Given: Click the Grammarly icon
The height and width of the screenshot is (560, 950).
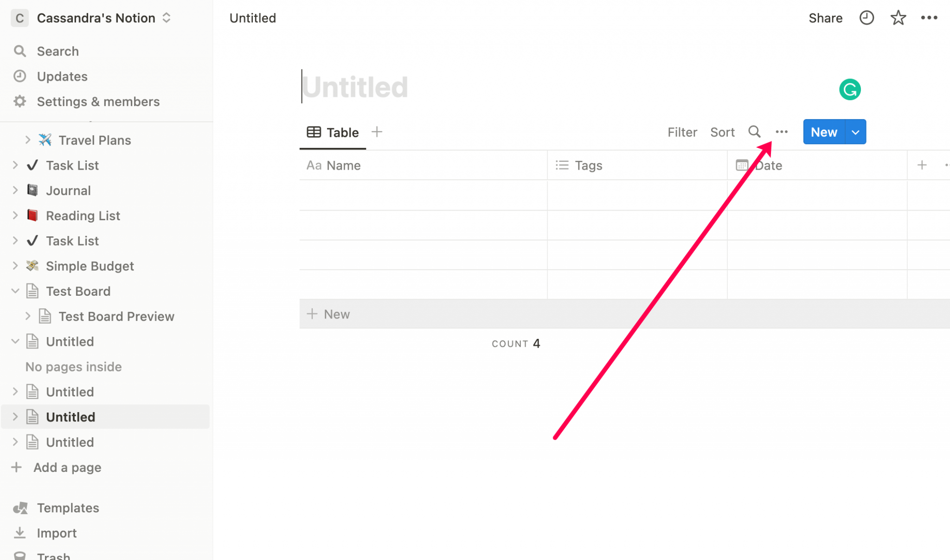Looking at the screenshot, I should coord(850,89).
